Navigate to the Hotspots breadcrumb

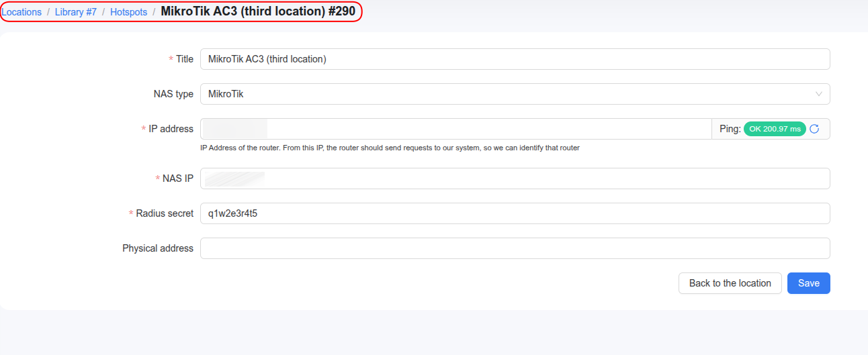tap(129, 12)
